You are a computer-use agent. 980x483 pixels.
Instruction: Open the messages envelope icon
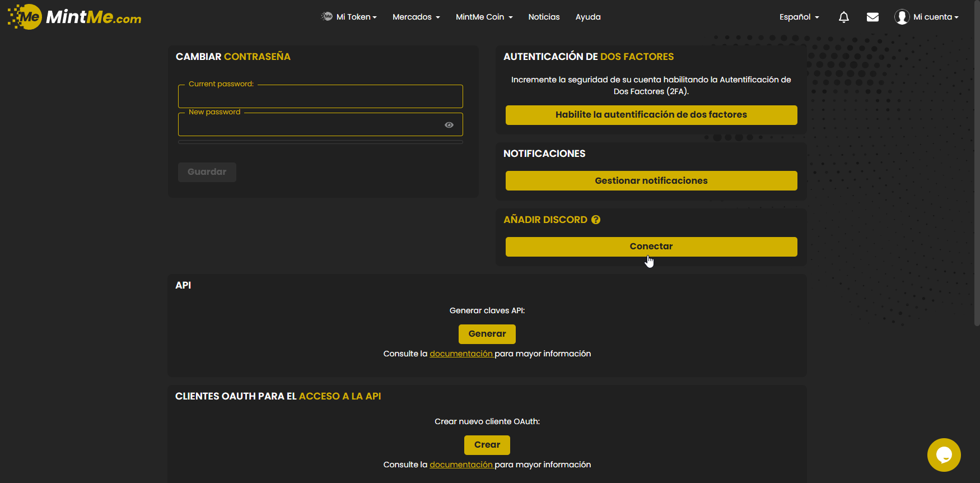click(872, 17)
